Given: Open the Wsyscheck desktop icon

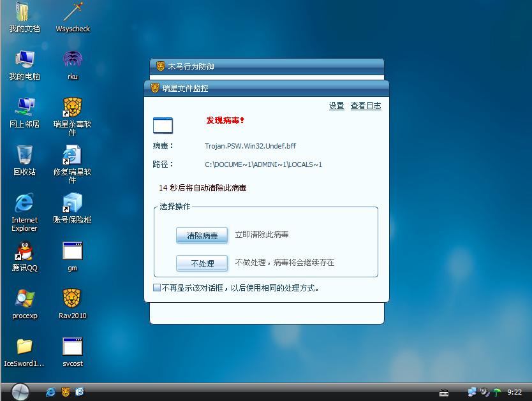Looking at the screenshot, I should click(73, 18).
